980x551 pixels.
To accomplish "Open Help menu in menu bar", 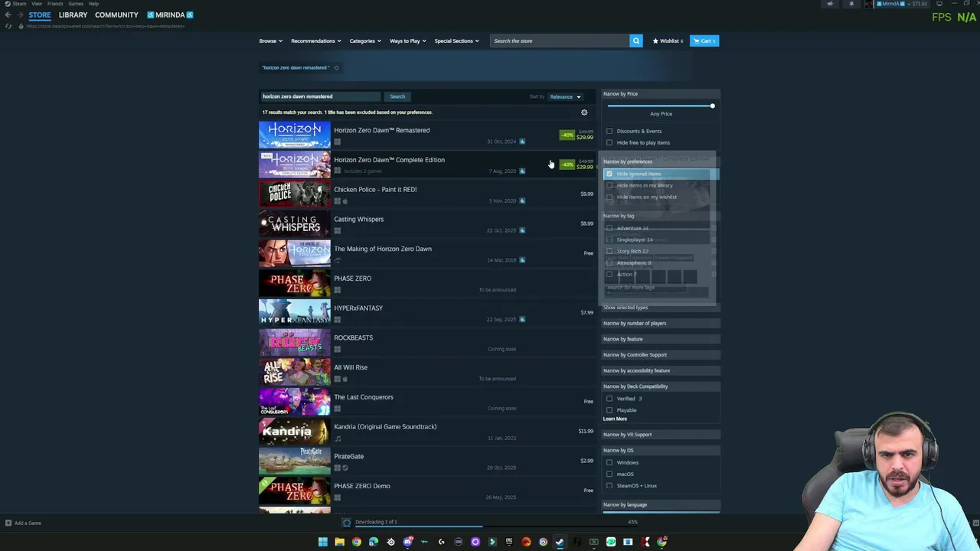I will click(x=93, y=4).
